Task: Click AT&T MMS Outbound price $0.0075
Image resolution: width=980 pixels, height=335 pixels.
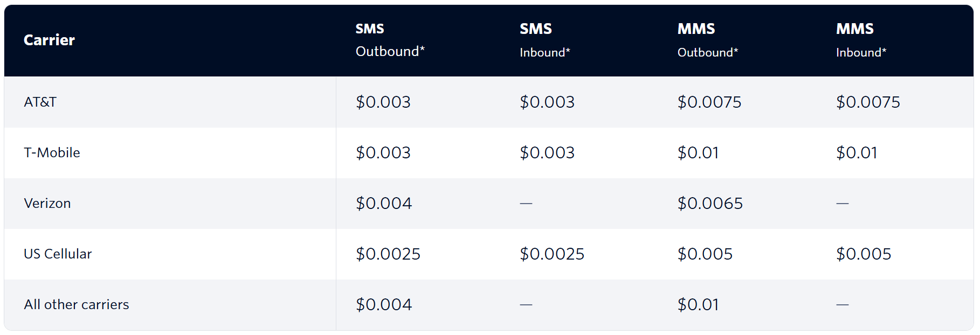Action: click(x=709, y=102)
